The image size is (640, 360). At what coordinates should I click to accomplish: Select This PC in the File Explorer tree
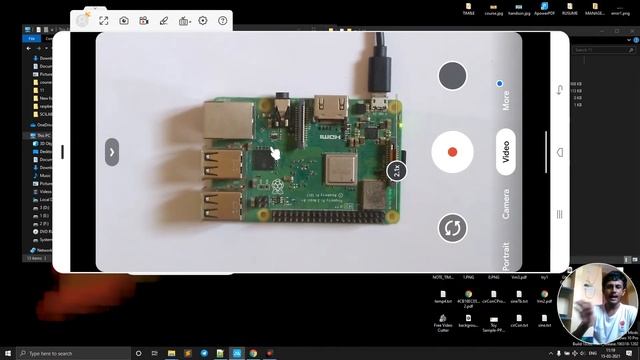[x=41, y=135]
